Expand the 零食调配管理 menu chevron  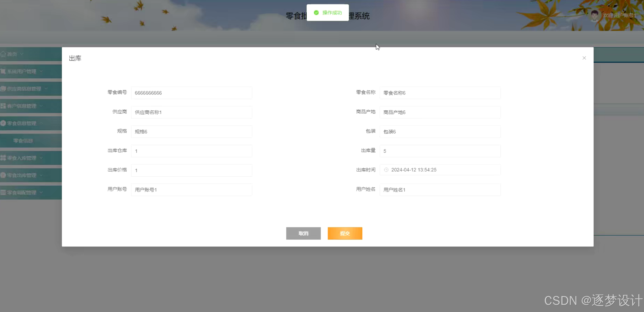click(x=41, y=192)
